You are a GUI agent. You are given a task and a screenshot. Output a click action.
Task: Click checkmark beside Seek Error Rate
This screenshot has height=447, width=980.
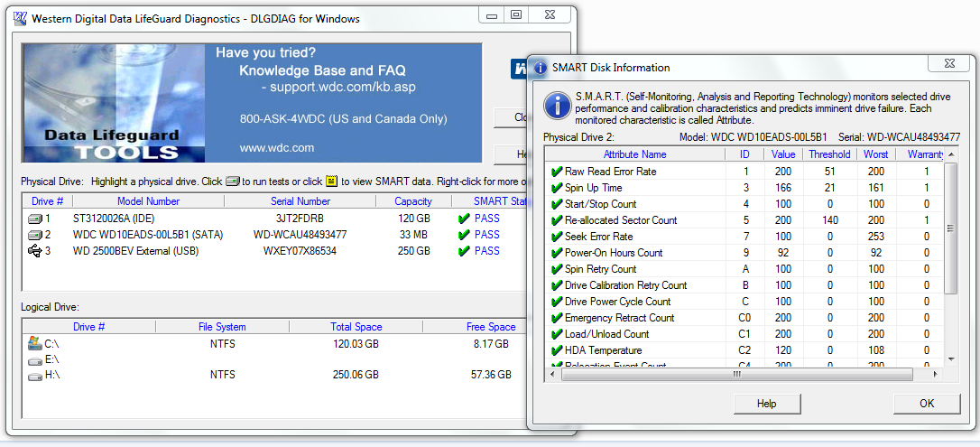pyautogui.click(x=556, y=237)
